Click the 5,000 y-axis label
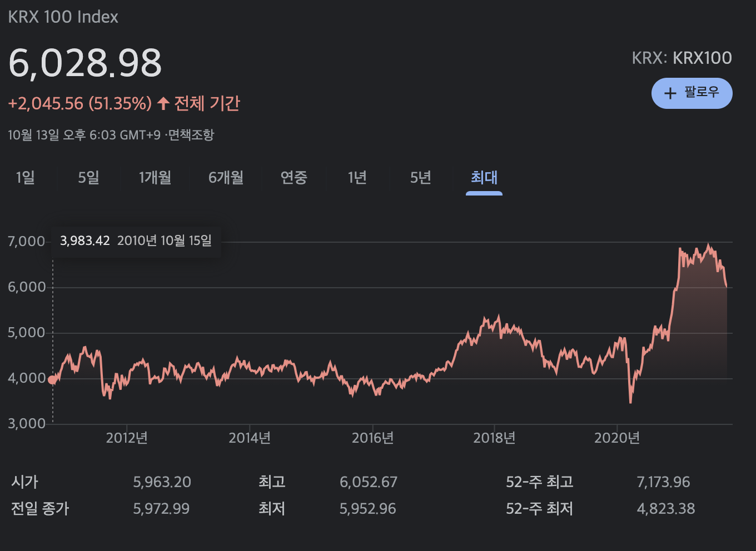Image resolution: width=756 pixels, height=551 pixels. [x=27, y=333]
